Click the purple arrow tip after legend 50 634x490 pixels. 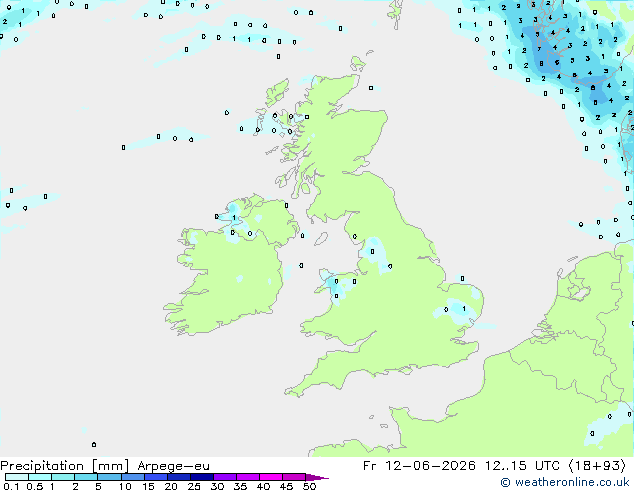pos(317,477)
